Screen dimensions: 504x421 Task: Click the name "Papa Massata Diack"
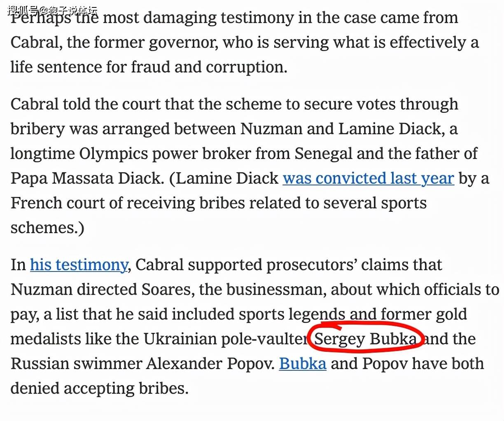pos(87,178)
